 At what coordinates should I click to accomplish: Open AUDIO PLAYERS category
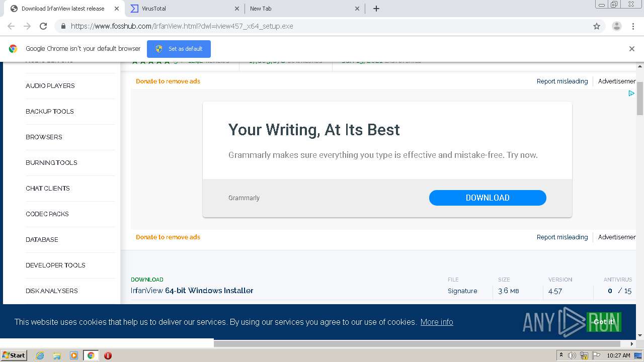pyautogui.click(x=50, y=86)
